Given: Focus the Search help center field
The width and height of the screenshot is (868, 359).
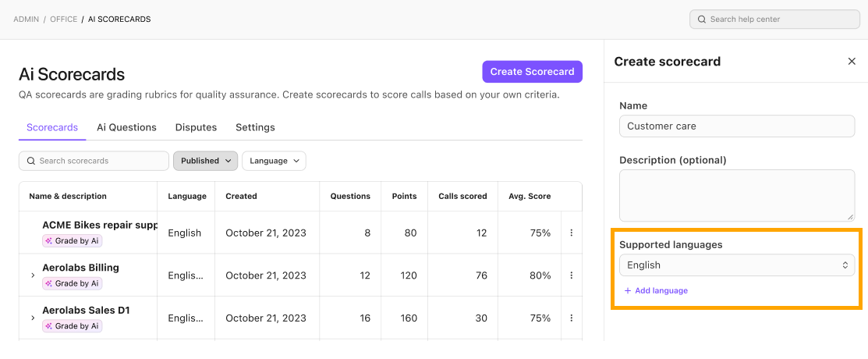Looking at the screenshot, I should (x=774, y=20).
